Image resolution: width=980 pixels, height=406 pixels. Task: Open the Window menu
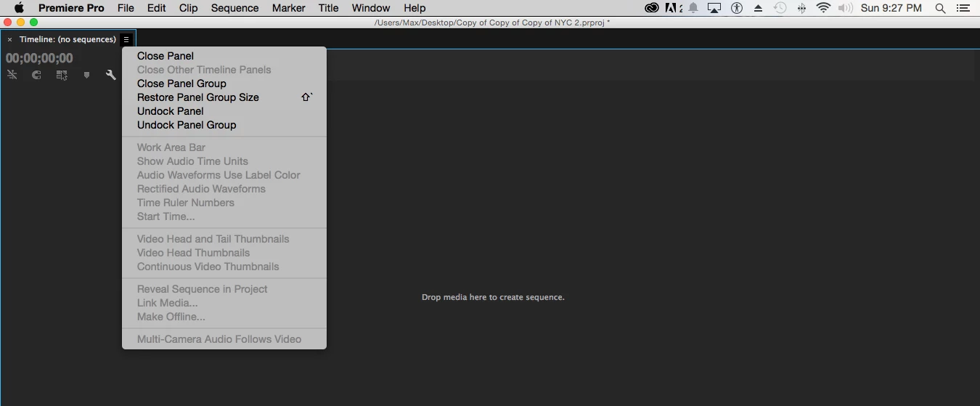coord(371,8)
